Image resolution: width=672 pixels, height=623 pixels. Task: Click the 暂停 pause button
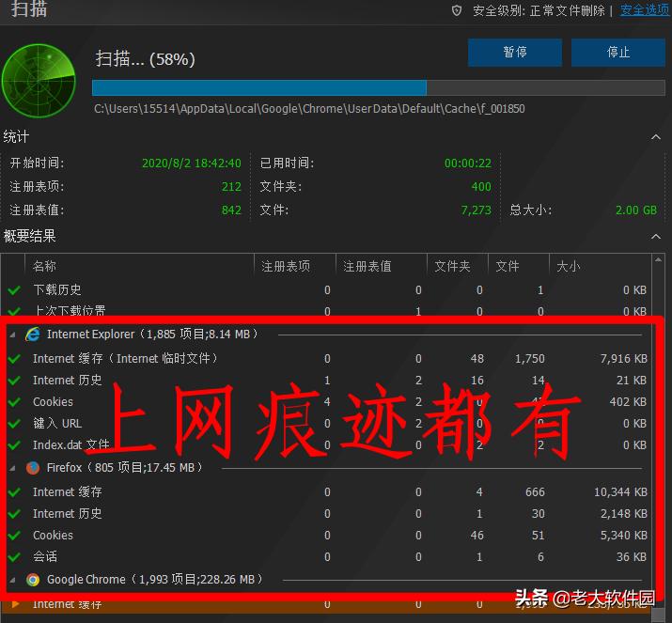pyautogui.click(x=515, y=53)
